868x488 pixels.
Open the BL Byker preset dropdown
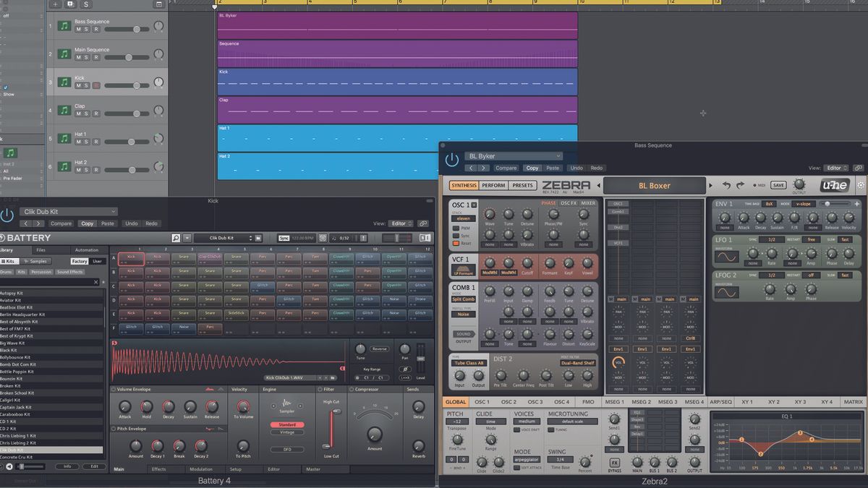(514, 156)
